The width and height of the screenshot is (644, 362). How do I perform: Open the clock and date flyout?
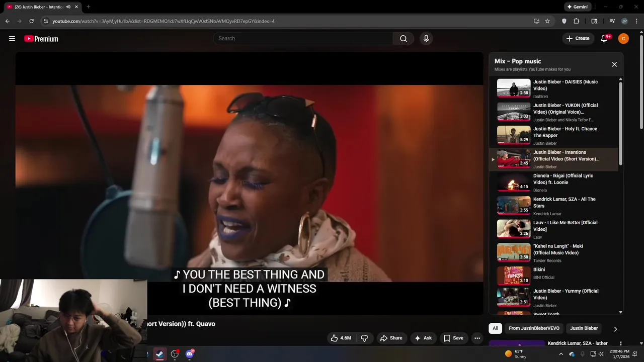click(619, 354)
